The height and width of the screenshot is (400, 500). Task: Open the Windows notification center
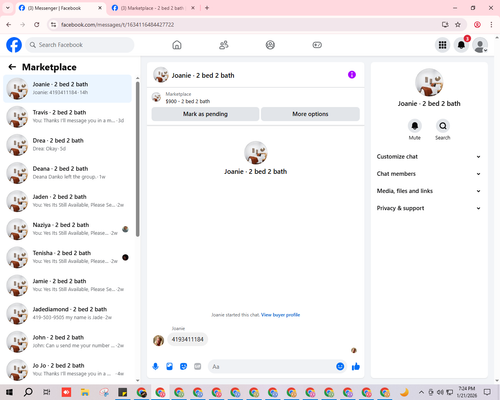[487, 392]
